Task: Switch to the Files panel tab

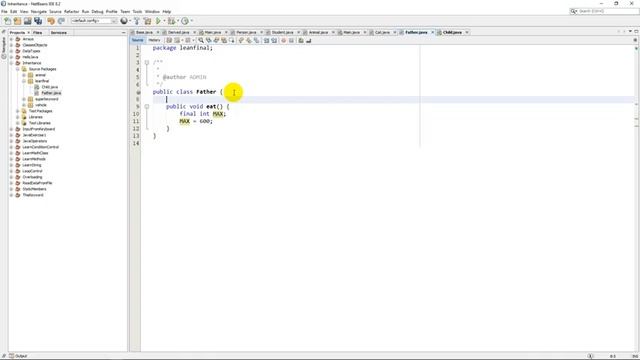Action: [38, 32]
